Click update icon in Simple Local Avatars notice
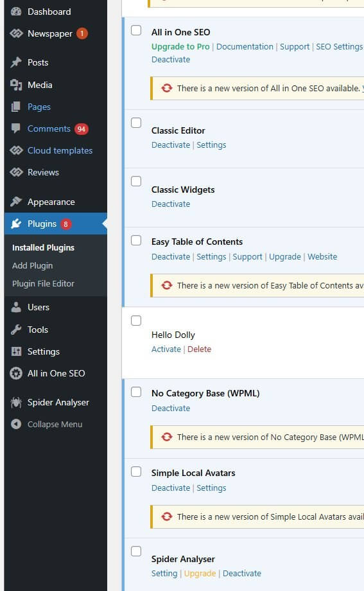This screenshot has height=591, width=364. [167, 516]
